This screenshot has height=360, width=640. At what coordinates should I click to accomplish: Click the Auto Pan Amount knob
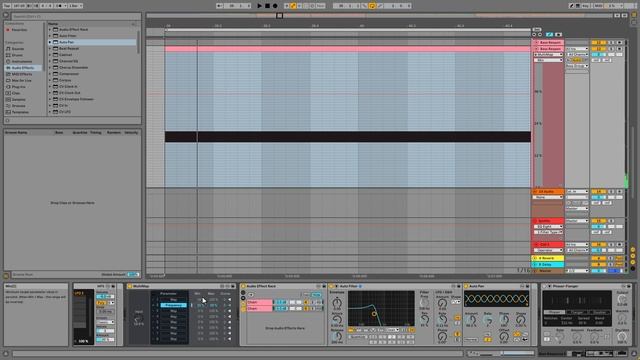pos(471,321)
